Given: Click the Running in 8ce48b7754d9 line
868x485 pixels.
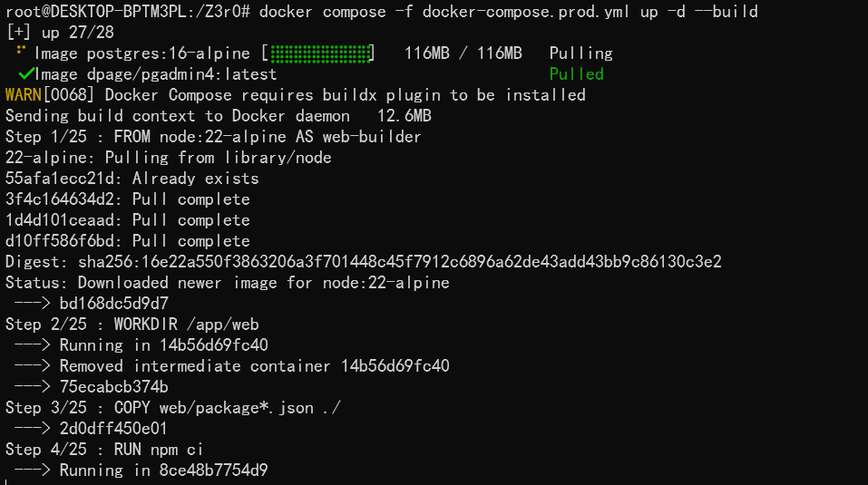Looking at the screenshot, I should pyautogui.click(x=141, y=470).
